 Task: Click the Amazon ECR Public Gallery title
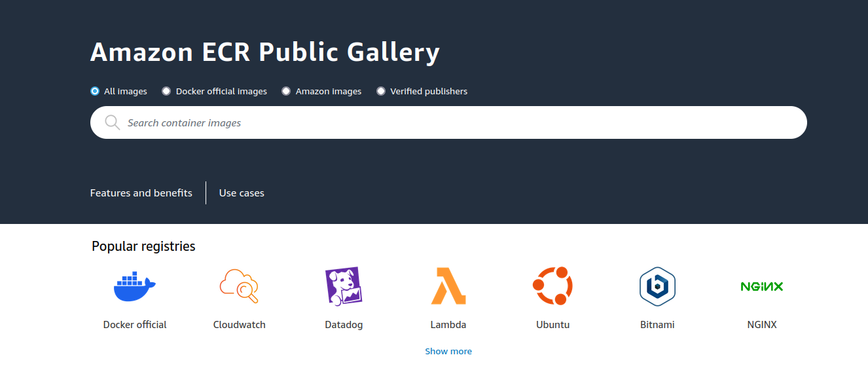point(265,52)
